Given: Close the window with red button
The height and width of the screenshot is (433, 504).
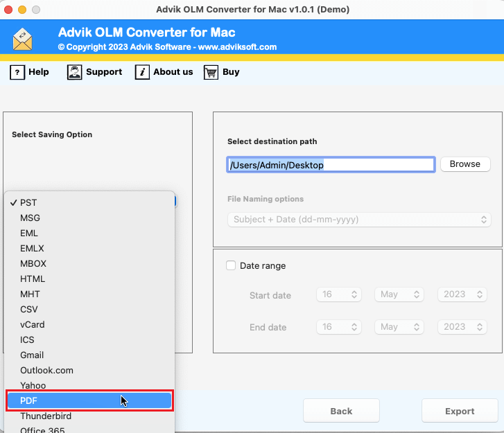Looking at the screenshot, I should pos(8,10).
